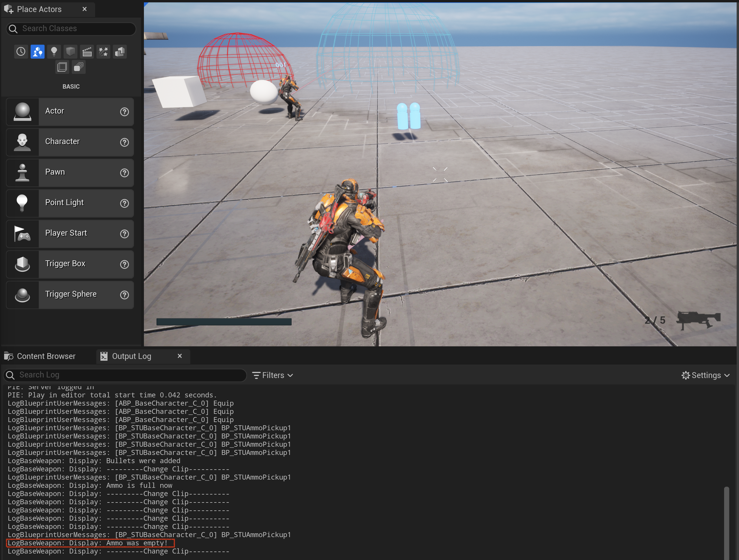Open the Shapes category cube icon
The width and height of the screenshot is (739, 560).
click(70, 52)
